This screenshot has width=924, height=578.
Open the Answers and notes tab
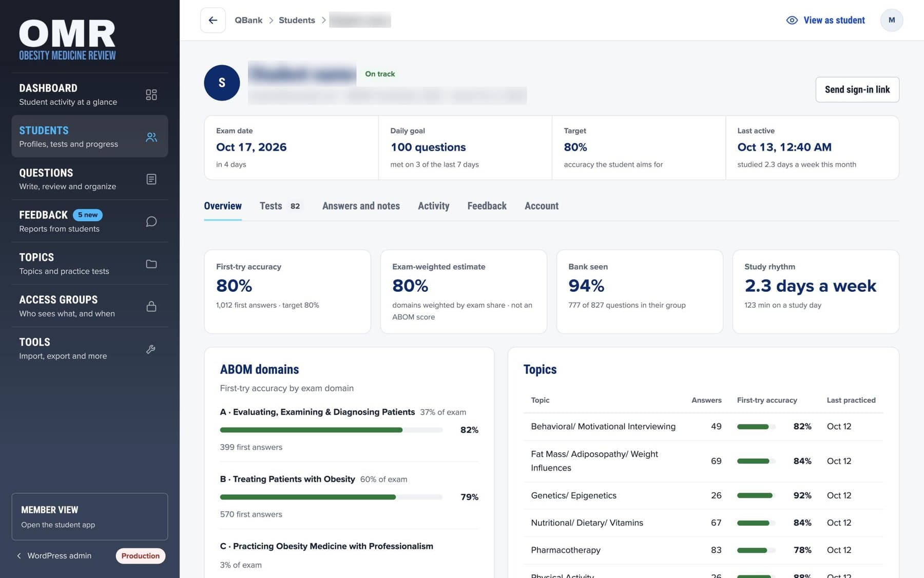click(x=361, y=206)
